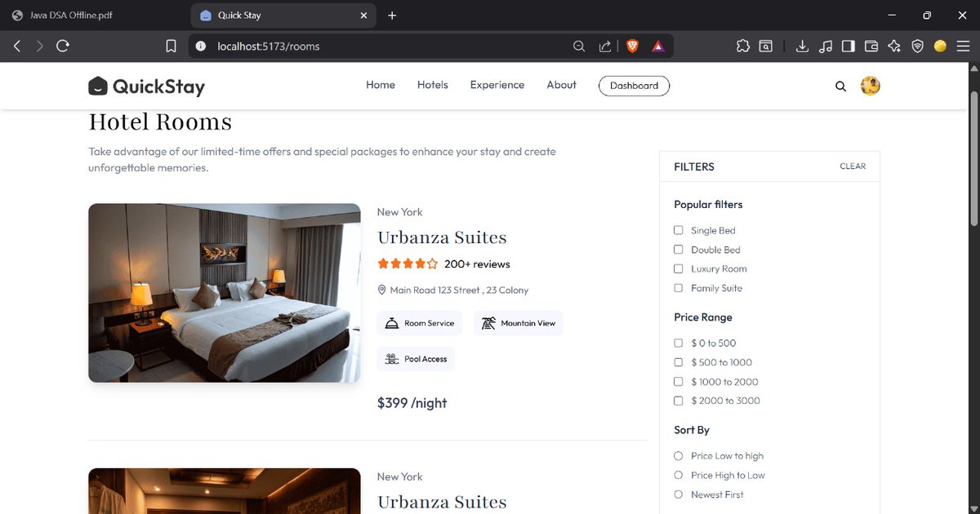Tick the Family Suite filter
980x514 pixels.
[678, 288]
